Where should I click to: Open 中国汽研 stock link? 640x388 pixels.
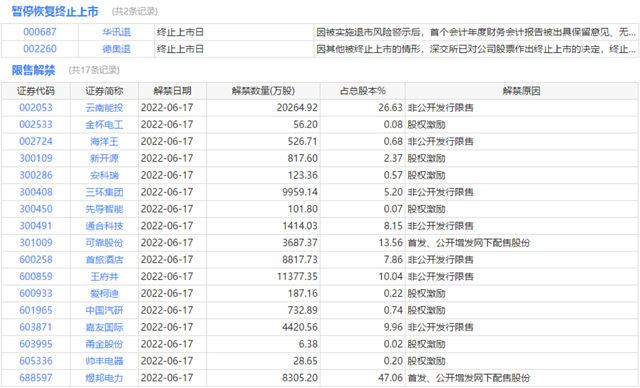[104, 310]
